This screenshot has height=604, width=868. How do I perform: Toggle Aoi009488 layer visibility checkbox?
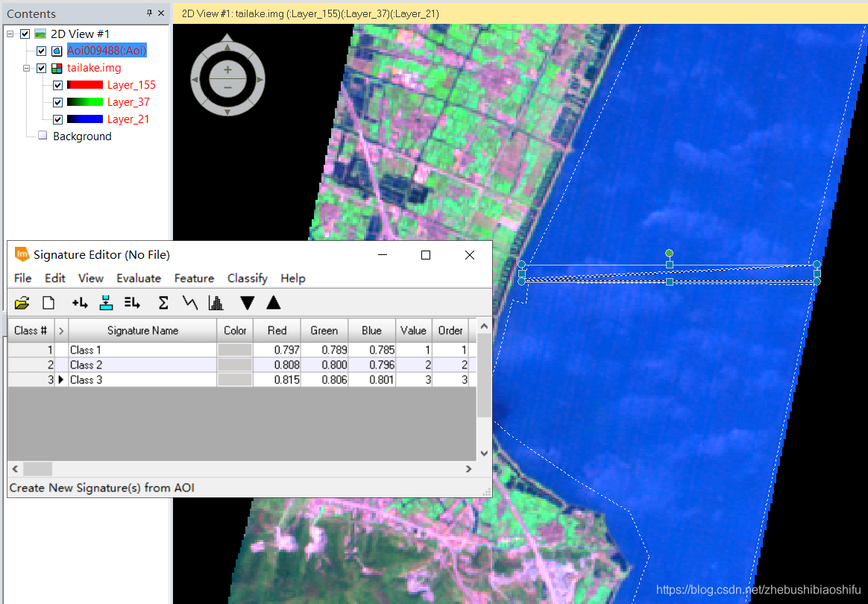(42, 51)
